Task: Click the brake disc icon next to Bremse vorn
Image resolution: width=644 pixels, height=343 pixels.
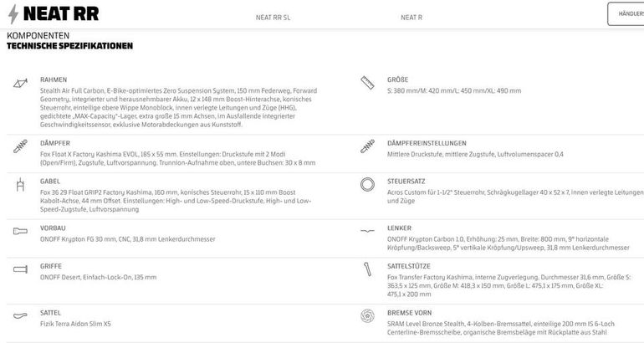Action: (368, 316)
